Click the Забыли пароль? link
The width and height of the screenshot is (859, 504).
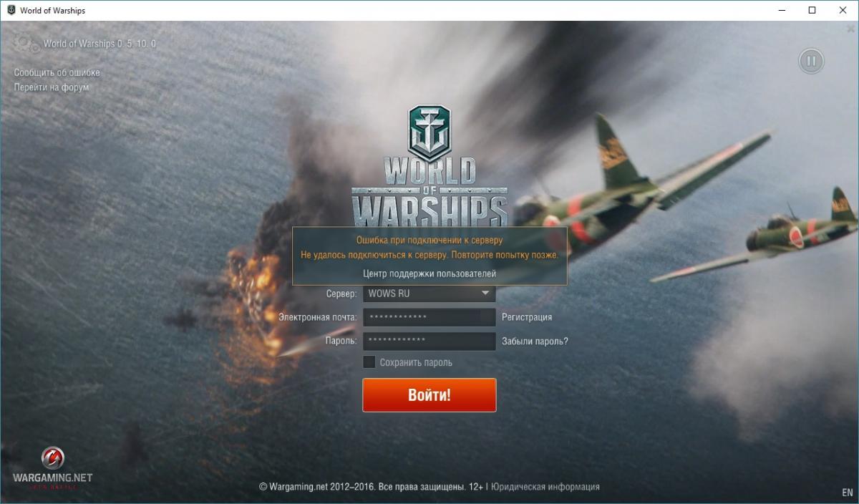click(x=535, y=341)
